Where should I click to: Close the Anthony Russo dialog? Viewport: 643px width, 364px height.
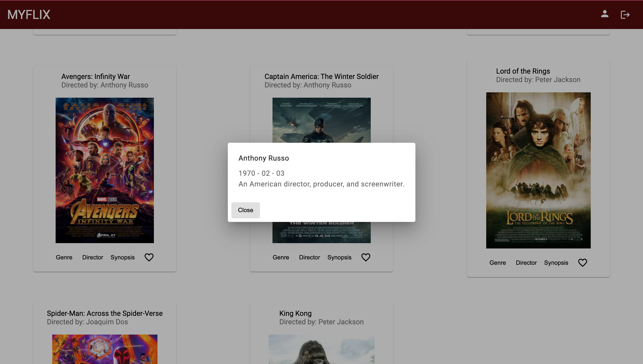[x=245, y=210]
